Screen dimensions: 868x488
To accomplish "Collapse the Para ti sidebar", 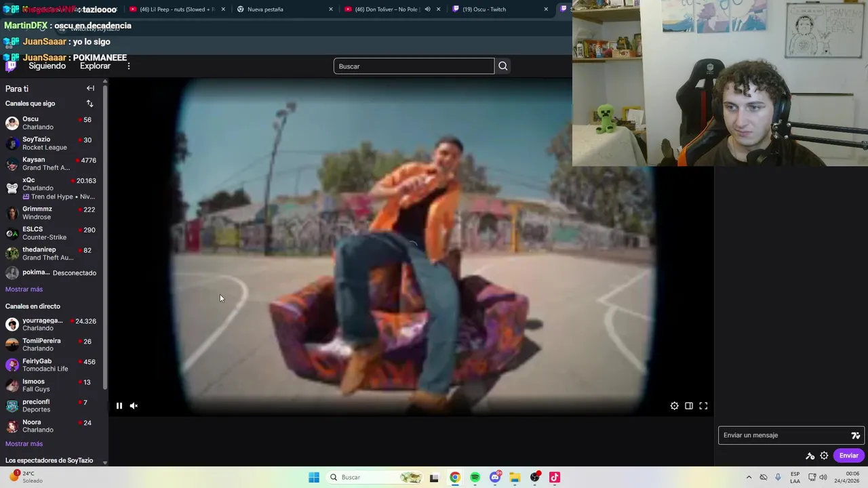I will click(x=90, y=88).
